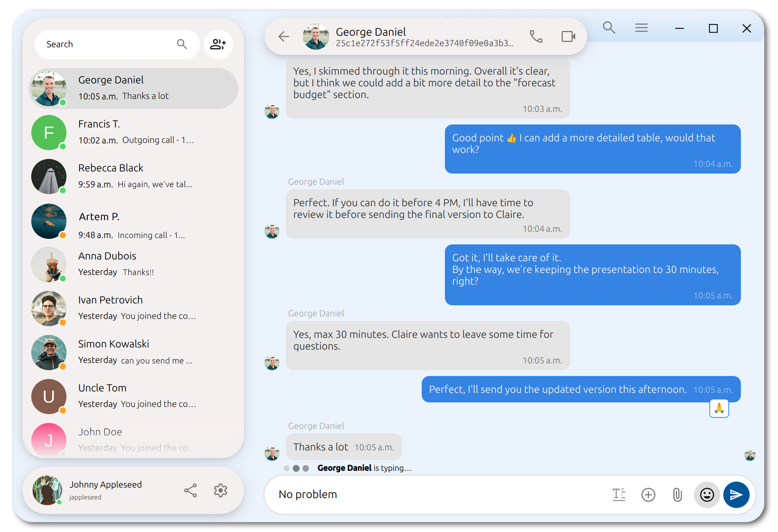778x532 pixels.
Task: Open Francis T. conversation
Action: point(133,132)
